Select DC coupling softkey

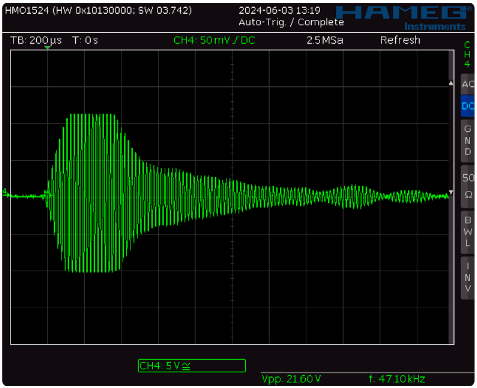coord(467,106)
